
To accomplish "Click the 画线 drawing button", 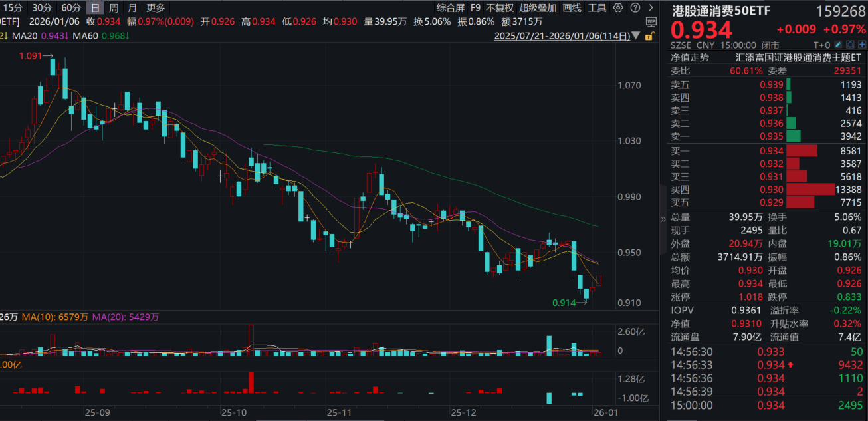I will [572, 8].
